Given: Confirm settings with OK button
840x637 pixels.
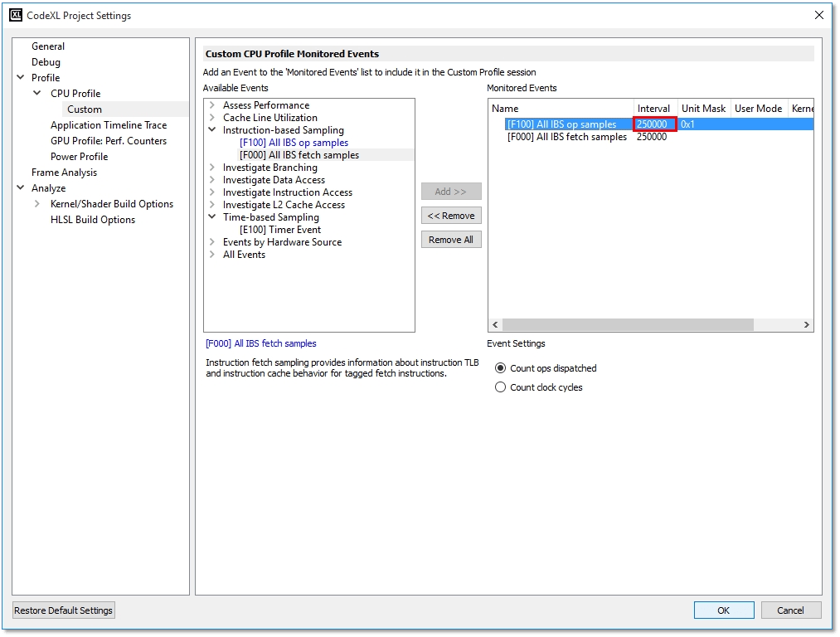Looking at the screenshot, I should (x=724, y=610).
